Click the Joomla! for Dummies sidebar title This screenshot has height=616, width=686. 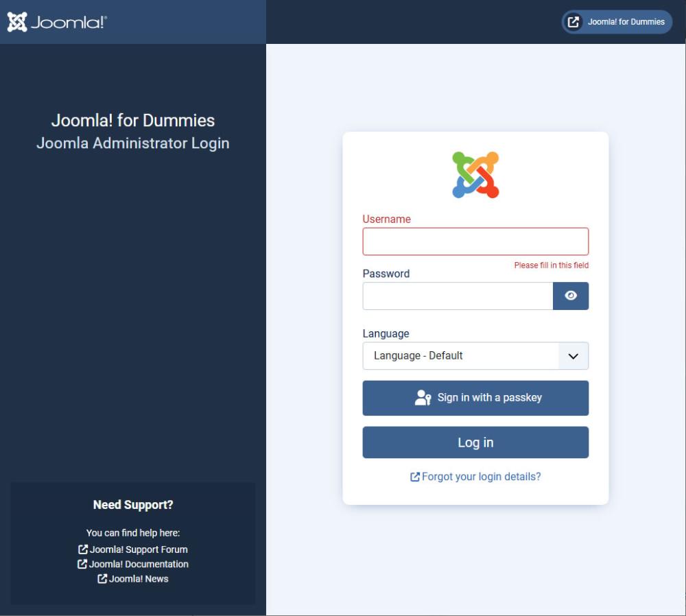tap(133, 121)
